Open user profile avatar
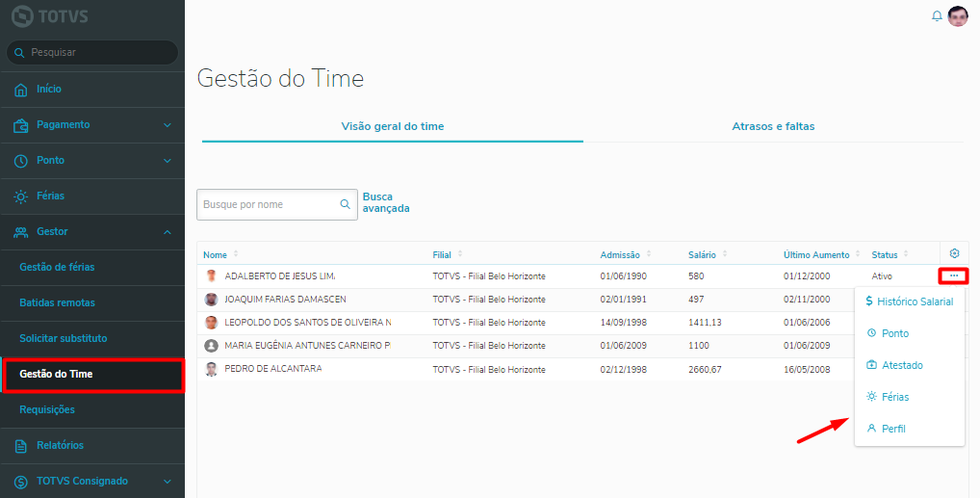The image size is (980, 498). point(958,16)
